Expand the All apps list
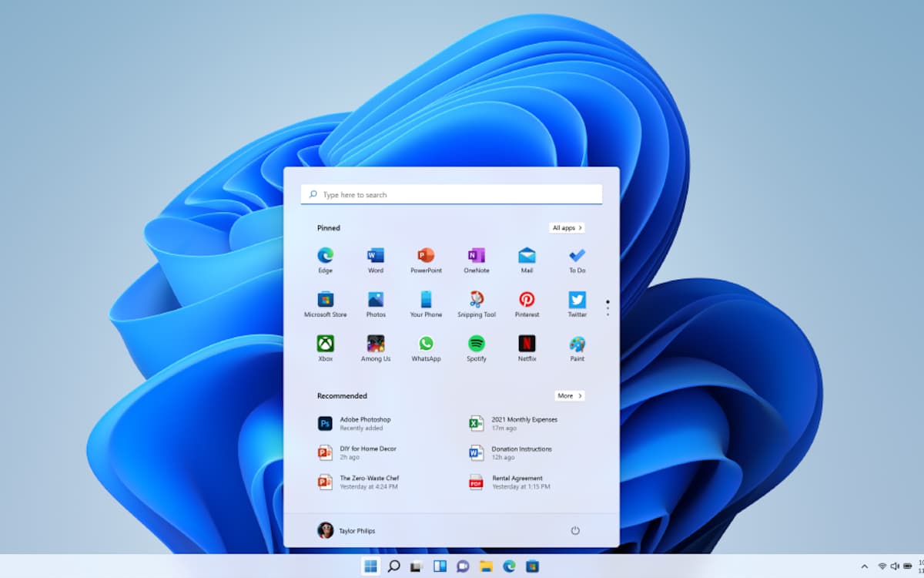The image size is (924, 578). coord(567,228)
